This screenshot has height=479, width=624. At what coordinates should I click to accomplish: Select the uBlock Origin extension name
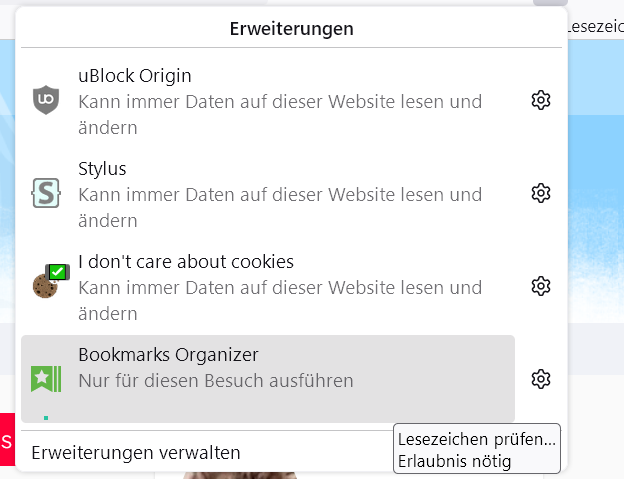135,76
